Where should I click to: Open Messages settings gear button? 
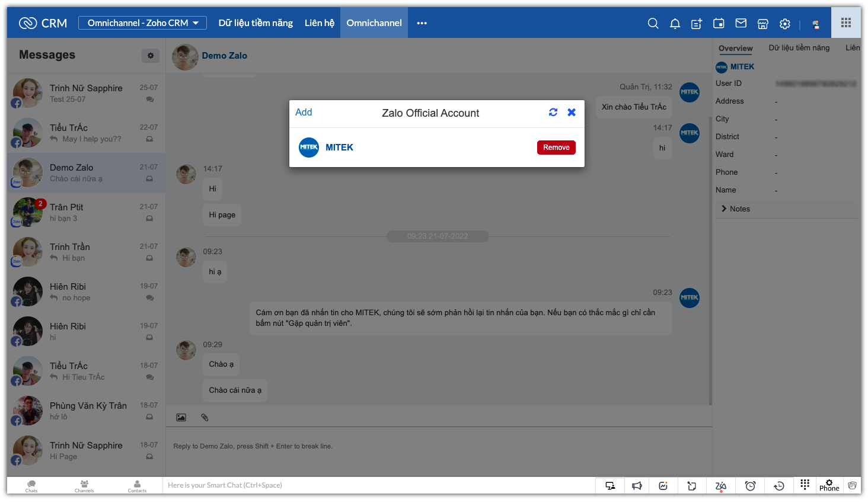click(151, 56)
